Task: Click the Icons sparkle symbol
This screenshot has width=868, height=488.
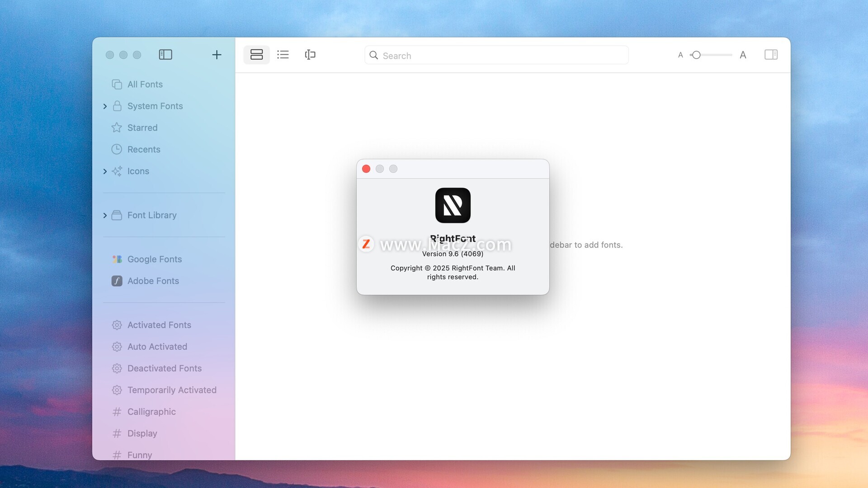Action: pyautogui.click(x=117, y=171)
